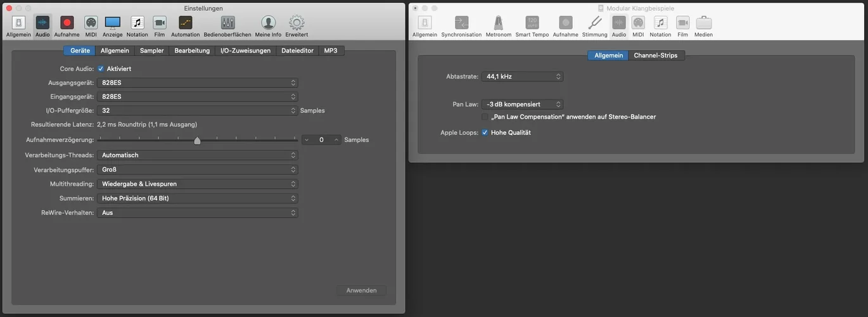Screen dimensions: 868x317
Task: Open Aufnahme preferences in Einstellungen window
Action: [x=67, y=26]
